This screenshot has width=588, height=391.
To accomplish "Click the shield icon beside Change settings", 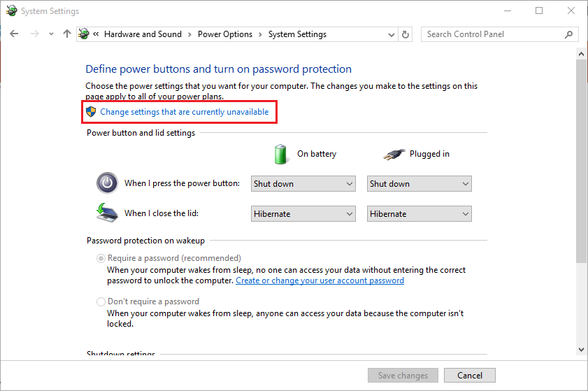I will pos(91,112).
